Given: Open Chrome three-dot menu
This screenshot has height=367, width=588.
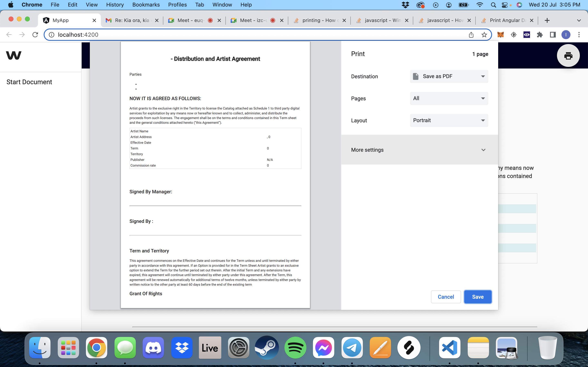Looking at the screenshot, I should 579,35.
